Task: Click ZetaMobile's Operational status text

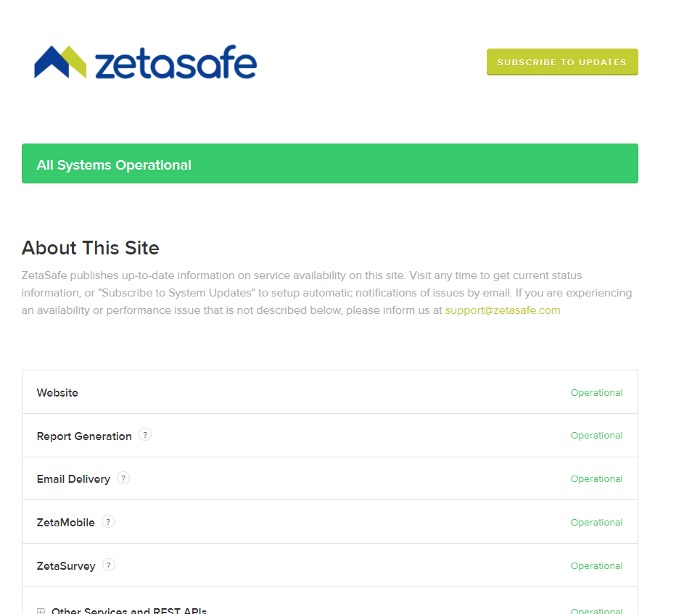Action: [596, 523]
